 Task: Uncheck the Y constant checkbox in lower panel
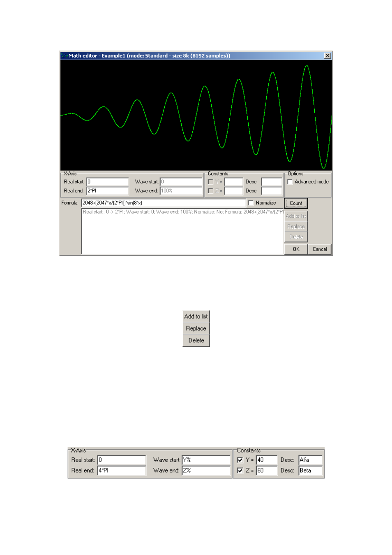click(x=240, y=460)
